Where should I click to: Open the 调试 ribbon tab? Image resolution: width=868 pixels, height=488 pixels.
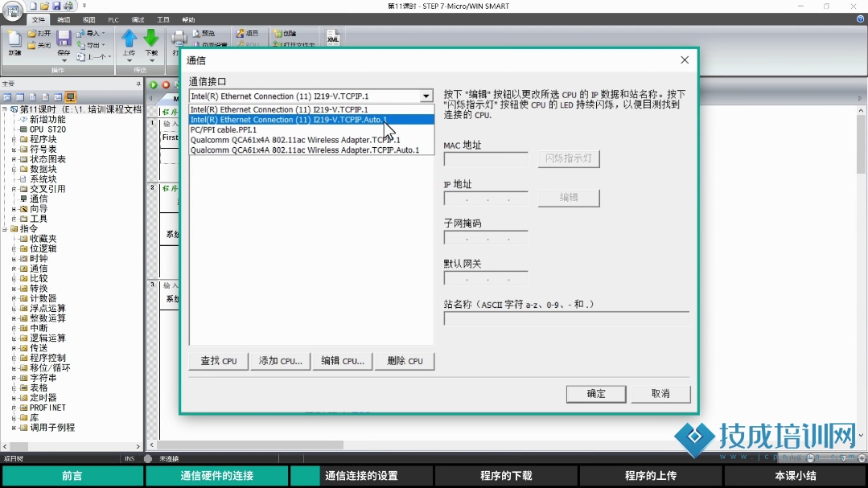click(138, 20)
